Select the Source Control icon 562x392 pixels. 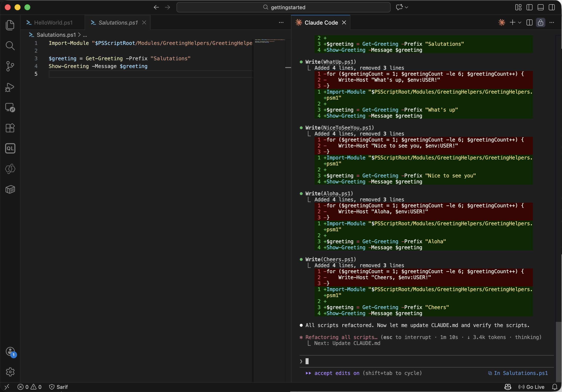click(x=10, y=66)
